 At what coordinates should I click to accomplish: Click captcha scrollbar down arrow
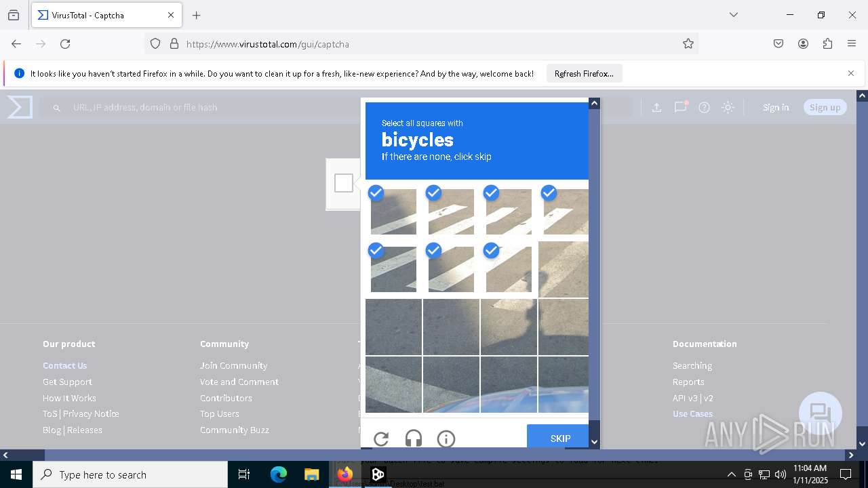[594, 442]
